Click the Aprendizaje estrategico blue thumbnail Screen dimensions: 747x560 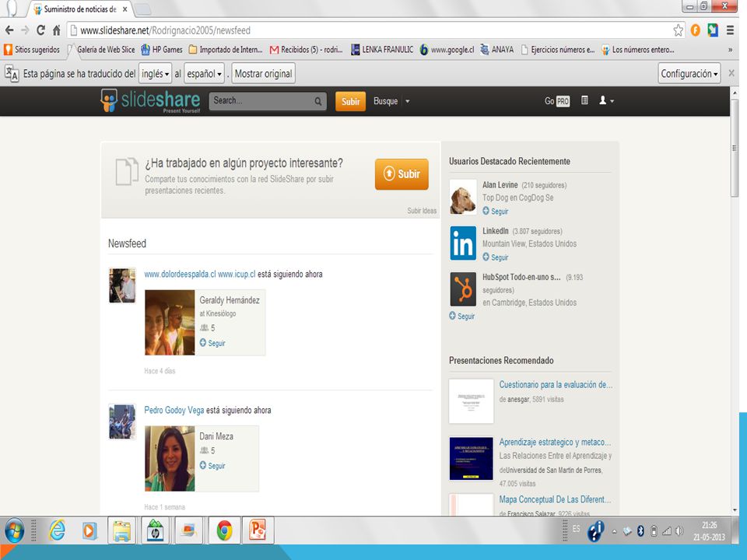click(x=472, y=459)
